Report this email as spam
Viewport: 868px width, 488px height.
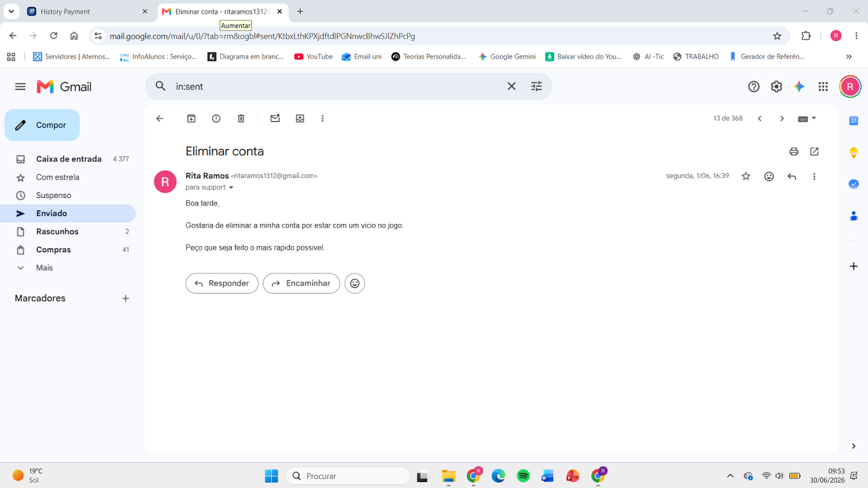pyautogui.click(x=216, y=119)
